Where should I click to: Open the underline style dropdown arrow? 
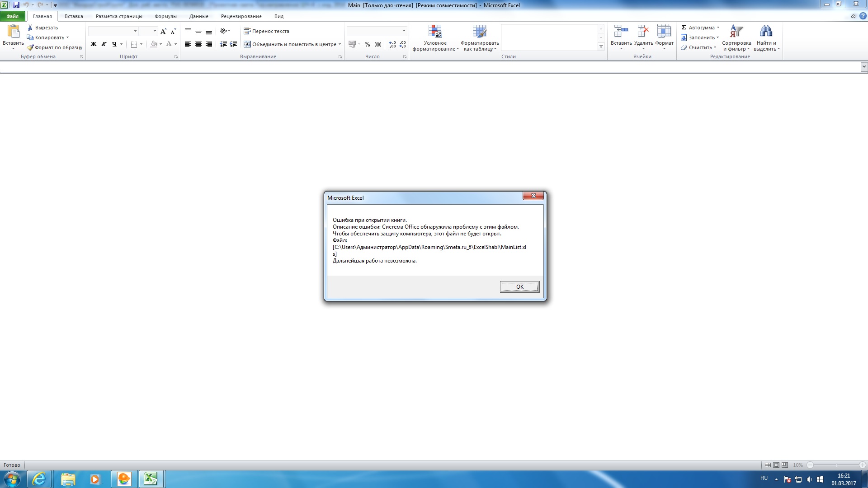pos(121,44)
